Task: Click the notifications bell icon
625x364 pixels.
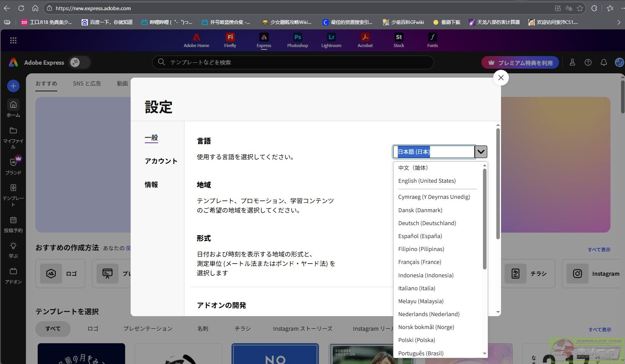Action: point(603,62)
